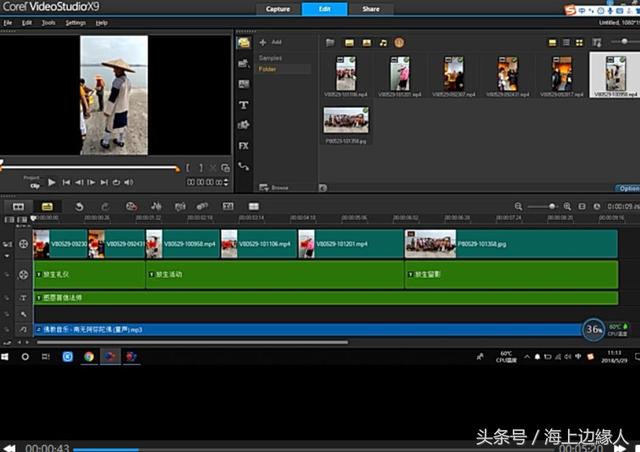Switch to the Edit tab
Viewport: 640px width, 452px height.
tap(324, 9)
